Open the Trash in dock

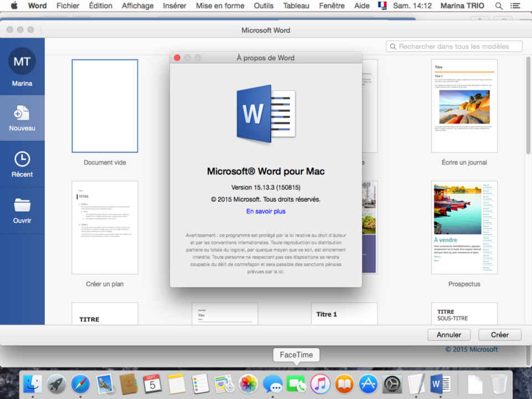(x=499, y=384)
